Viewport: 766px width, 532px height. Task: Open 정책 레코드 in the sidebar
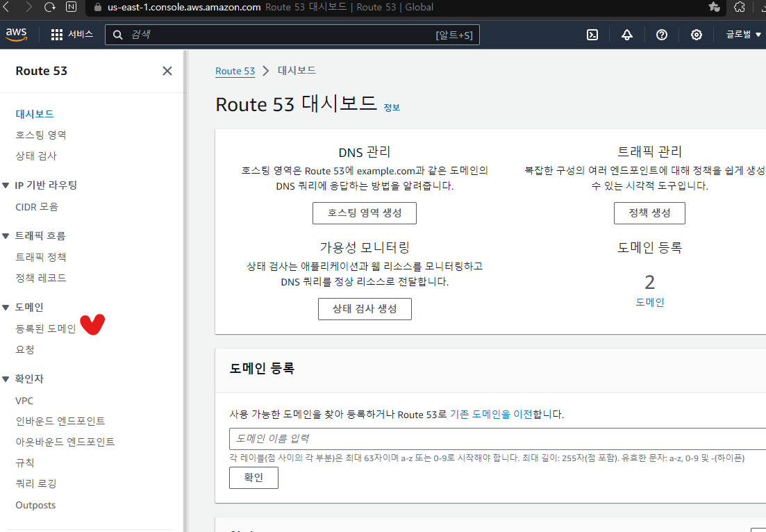click(40, 278)
